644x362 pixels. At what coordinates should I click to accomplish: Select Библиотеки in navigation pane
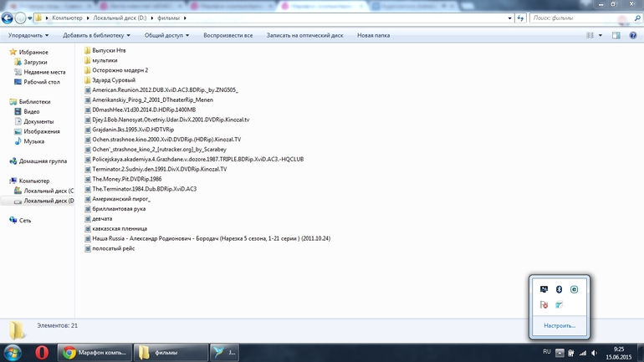click(x=30, y=101)
